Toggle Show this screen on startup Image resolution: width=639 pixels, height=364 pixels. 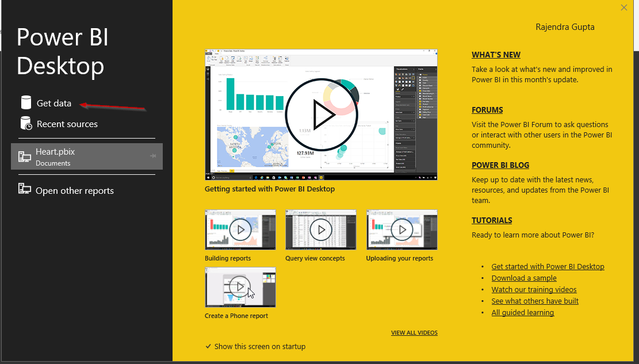pyautogui.click(x=209, y=346)
